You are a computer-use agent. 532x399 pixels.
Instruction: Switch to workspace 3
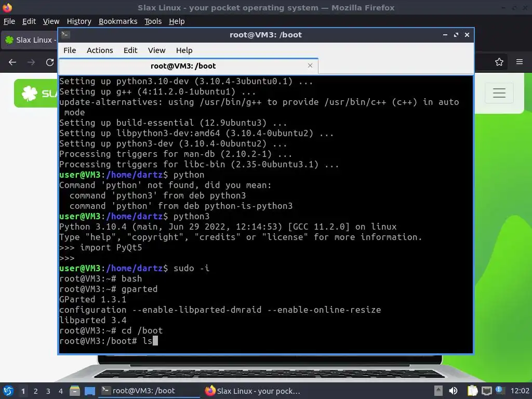tap(48, 391)
